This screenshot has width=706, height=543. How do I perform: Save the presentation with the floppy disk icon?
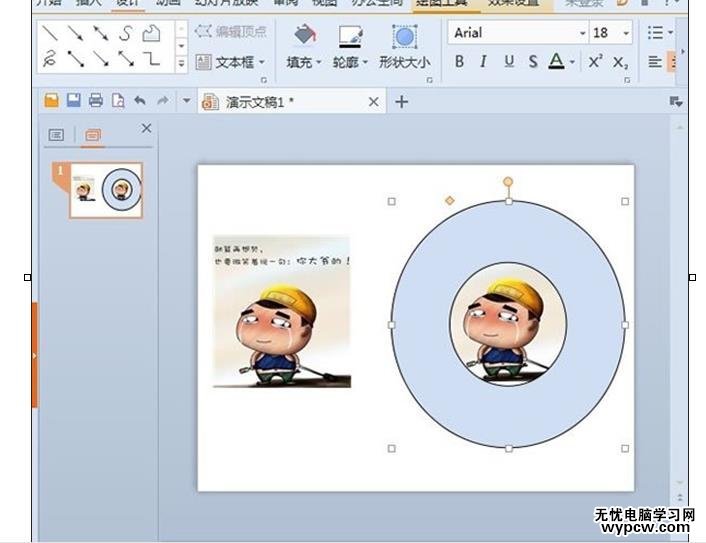74,100
